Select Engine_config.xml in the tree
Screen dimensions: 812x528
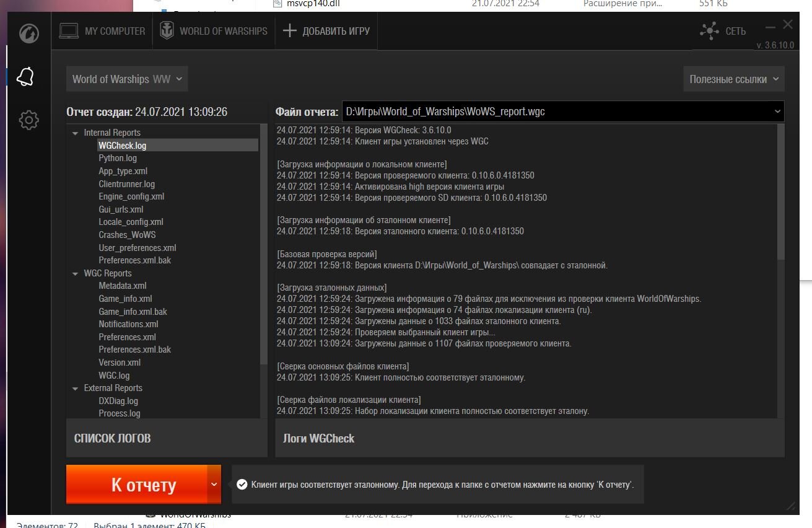click(131, 196)
